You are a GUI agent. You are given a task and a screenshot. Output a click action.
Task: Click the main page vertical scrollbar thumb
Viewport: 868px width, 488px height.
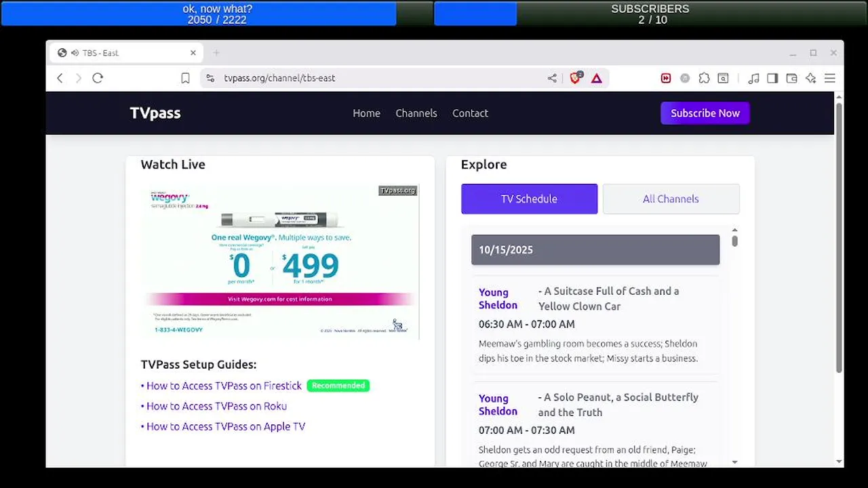coord(839,237)
